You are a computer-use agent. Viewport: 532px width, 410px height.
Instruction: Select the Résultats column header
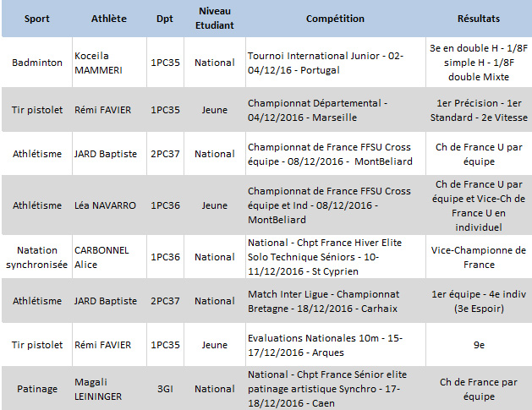point(479,19)
